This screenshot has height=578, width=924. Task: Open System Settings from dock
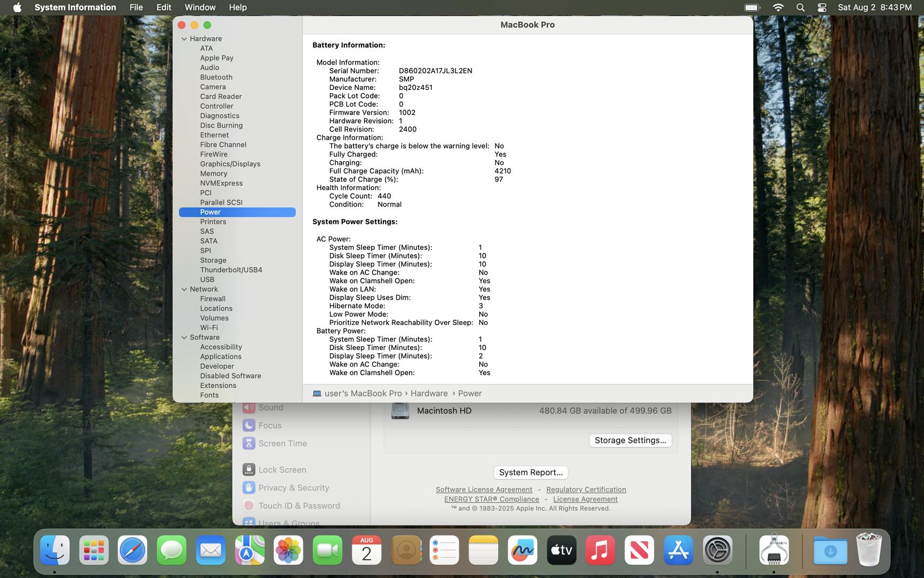tap(718, 550)
